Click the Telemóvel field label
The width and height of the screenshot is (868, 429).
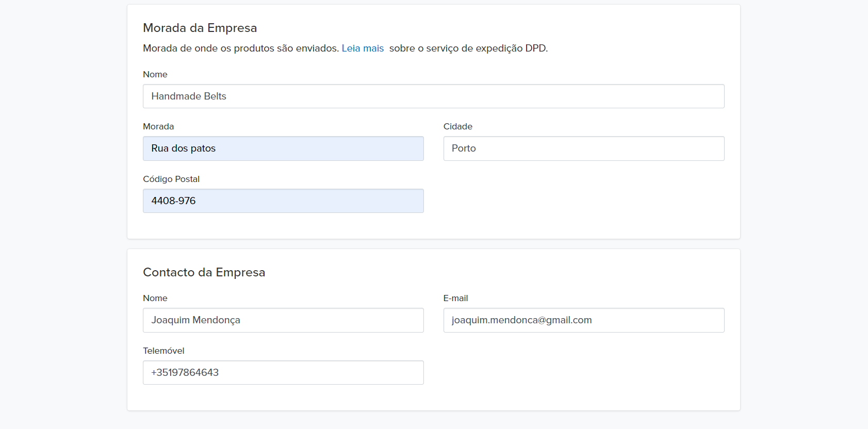point(163,351)
